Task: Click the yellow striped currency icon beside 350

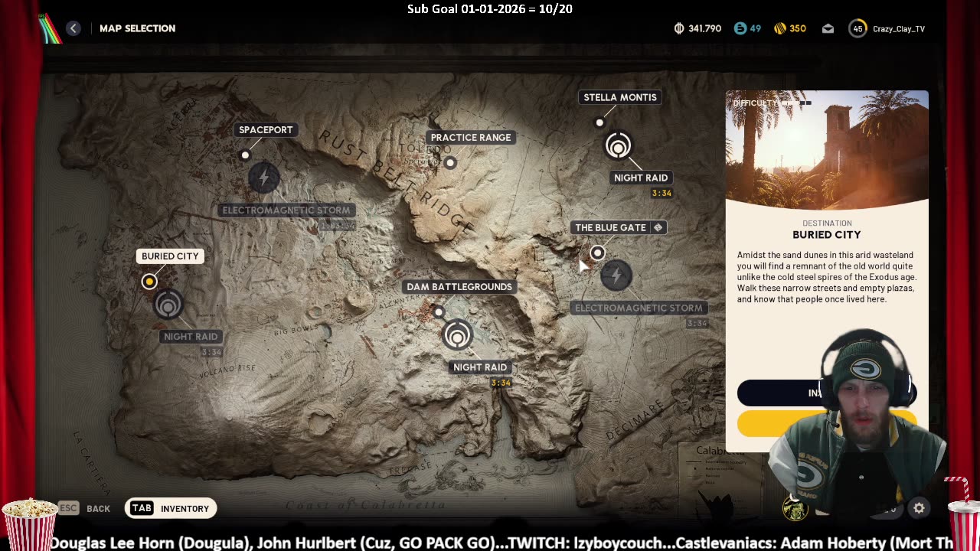Action: coord(780,28)
